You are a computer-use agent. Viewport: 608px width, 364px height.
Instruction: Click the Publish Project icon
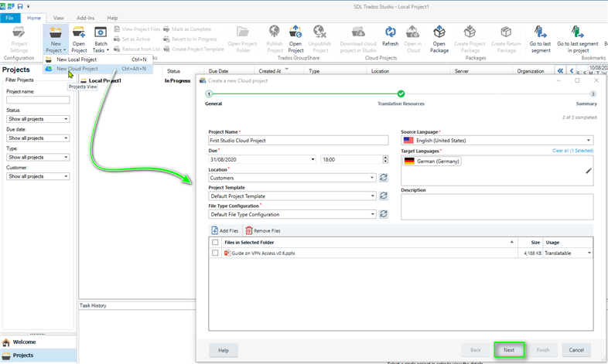pyautogui.click(x=275, y=39)
